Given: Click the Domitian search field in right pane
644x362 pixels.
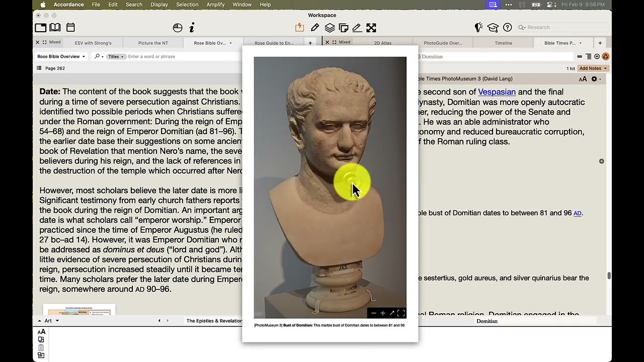Looking at the screenshot, I should (x=496, y=57).
